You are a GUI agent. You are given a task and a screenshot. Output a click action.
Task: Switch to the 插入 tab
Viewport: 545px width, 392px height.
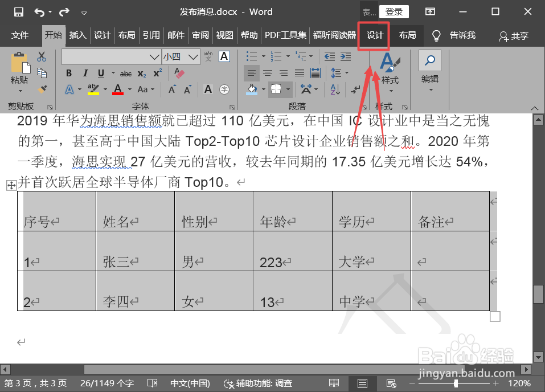coord(77,35)
